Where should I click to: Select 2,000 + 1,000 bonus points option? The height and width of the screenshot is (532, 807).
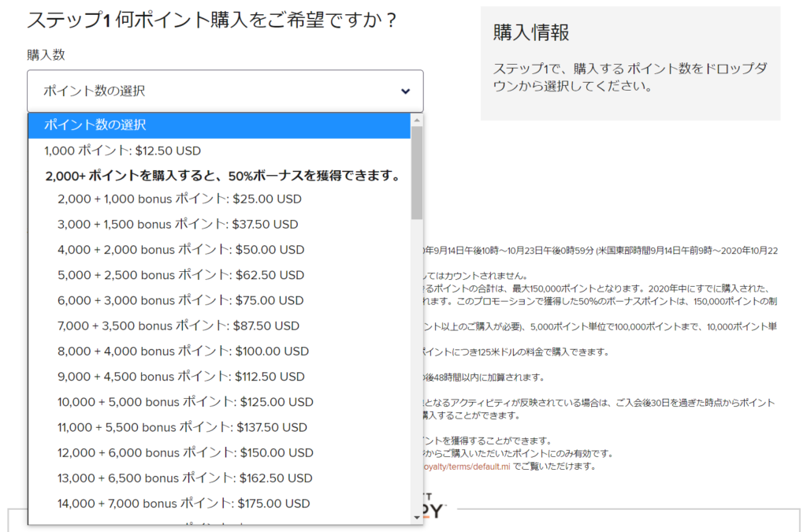click(180, 199)
